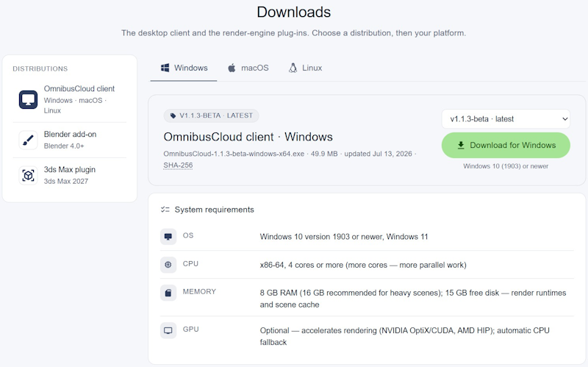The height and width of the screenshot is (367, 588).
Task: Open the v1.1.3-beta version dropdown
Action: coord(506,119)
